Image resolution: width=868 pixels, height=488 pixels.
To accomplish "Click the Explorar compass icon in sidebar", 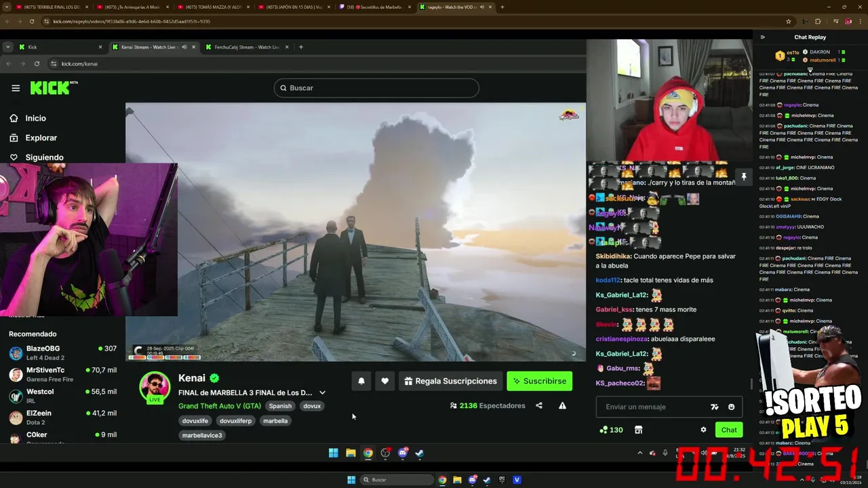I will (14, 138).
